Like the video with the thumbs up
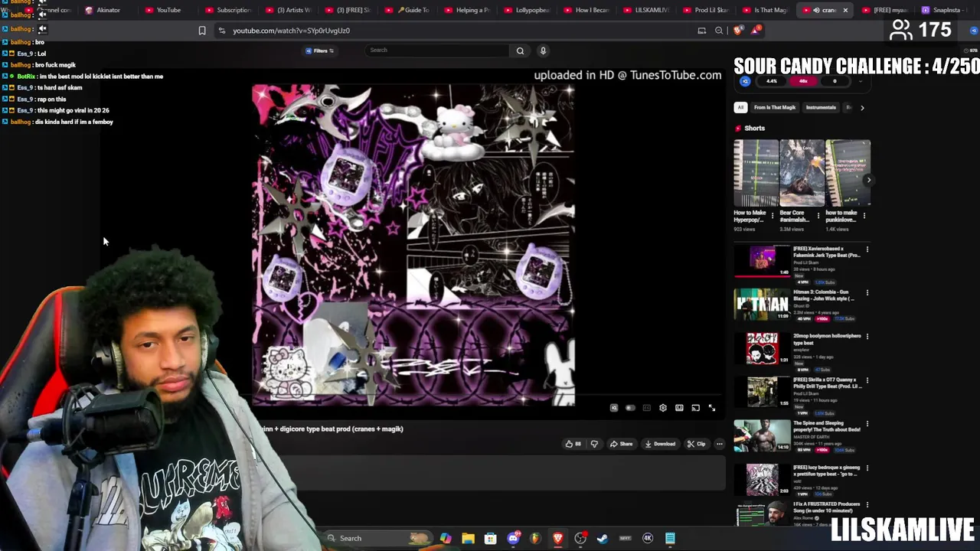Viewport: 980px width, 551px height. (x=573, y=444)
